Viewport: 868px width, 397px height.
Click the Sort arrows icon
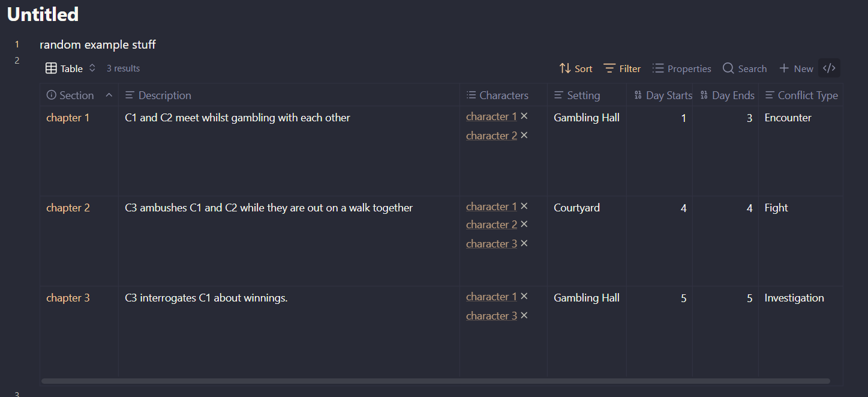coord(565,68)
